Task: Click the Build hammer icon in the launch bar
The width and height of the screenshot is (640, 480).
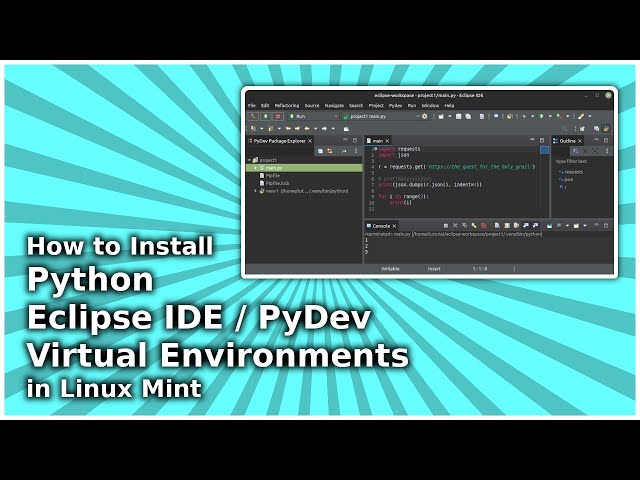Action: click(253, 116)
